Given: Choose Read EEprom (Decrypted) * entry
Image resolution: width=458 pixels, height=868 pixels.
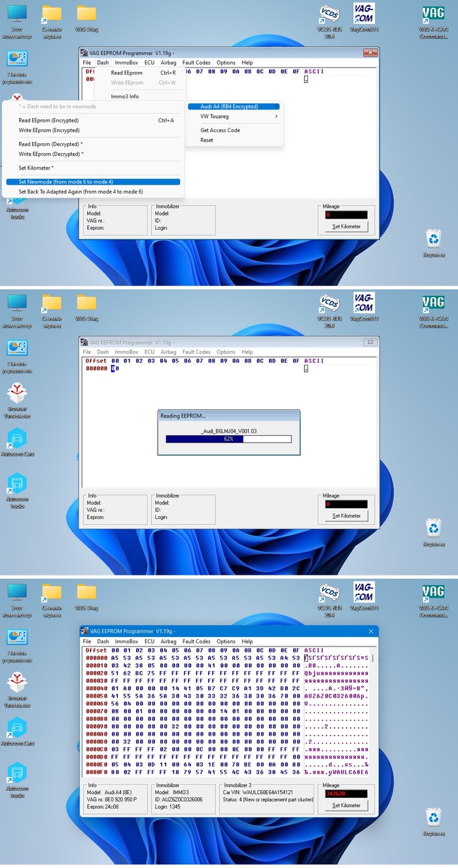Looking at the screenshot, I should click(93, 144).
